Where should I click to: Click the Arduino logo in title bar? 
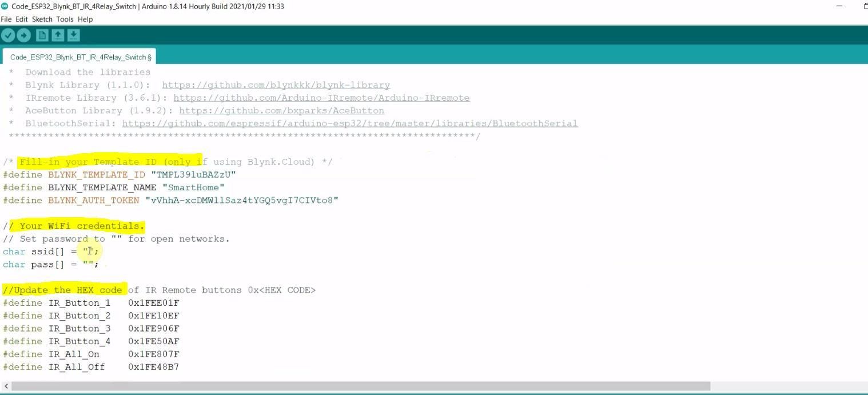(5, 6)
